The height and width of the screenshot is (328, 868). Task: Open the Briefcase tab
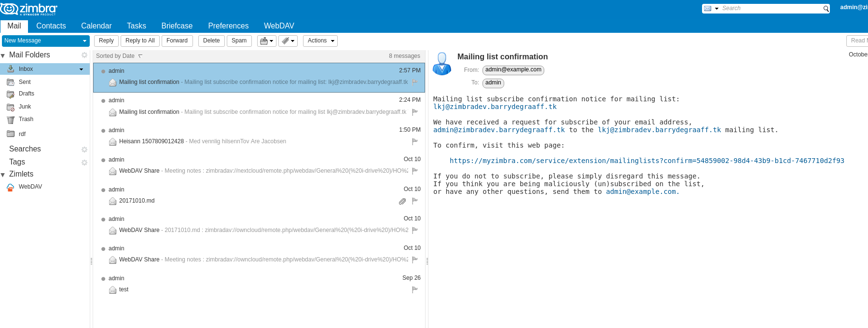coord(177,26)
